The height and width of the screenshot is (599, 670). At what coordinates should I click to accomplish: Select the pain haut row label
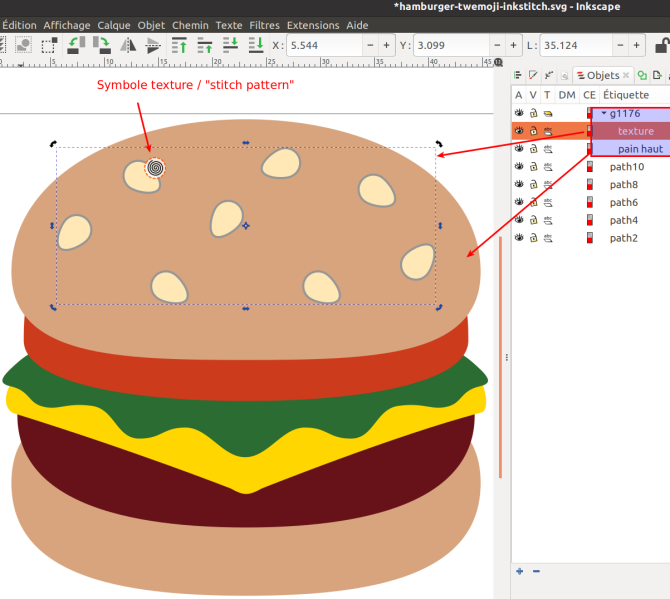click(640, 149)
